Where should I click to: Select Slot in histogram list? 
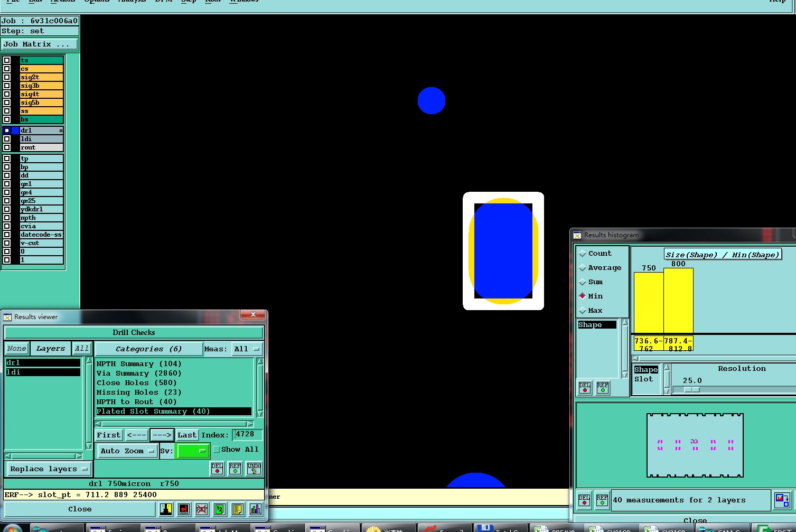click(644, 379)
